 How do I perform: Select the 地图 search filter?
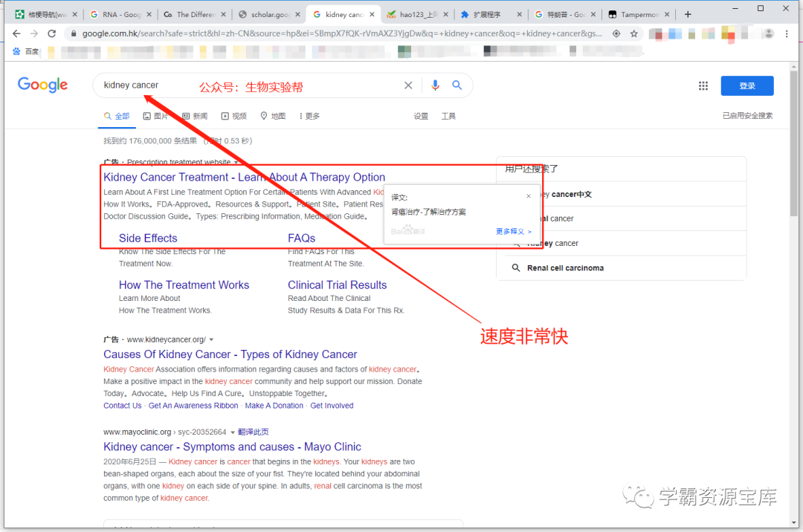pos(273,116)
